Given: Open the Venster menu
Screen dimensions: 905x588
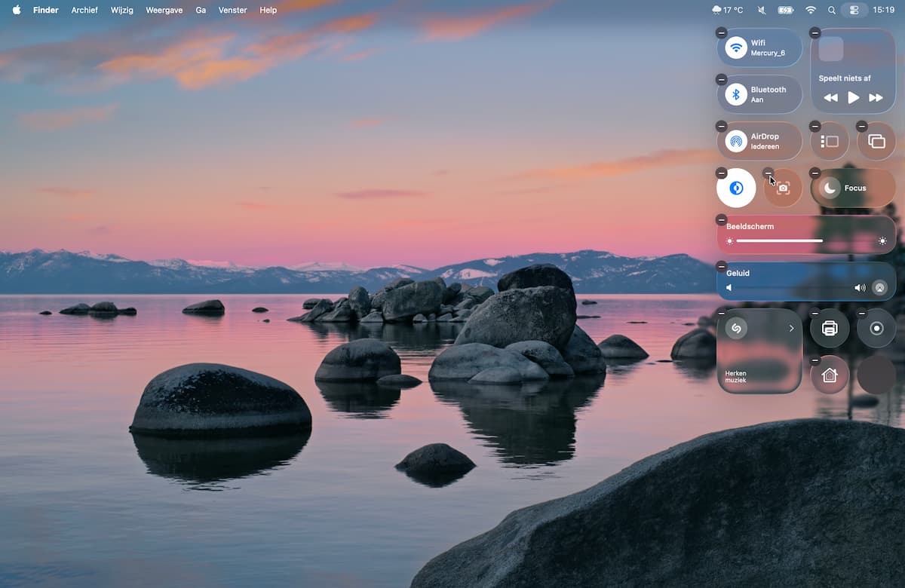Looking at the screenshot, I should 232,10.
